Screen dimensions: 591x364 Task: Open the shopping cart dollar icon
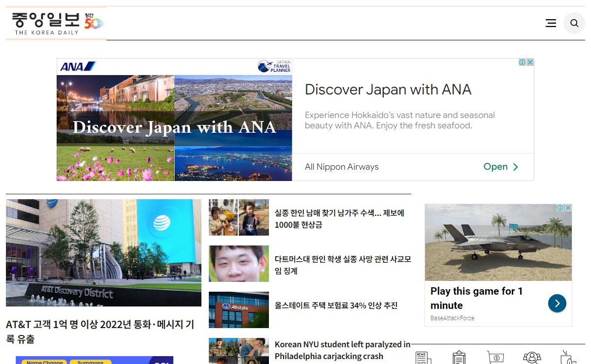(x=495, y=358)
